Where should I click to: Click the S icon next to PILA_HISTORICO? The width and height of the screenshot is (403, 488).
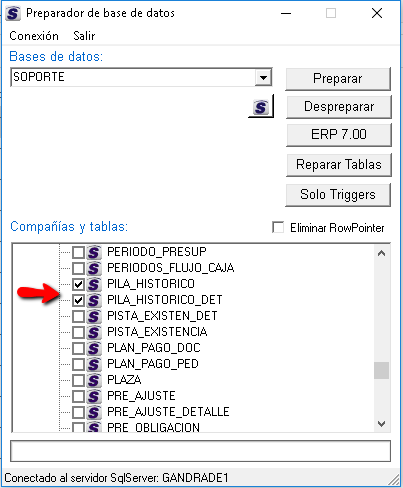click(x=94, y=284)
